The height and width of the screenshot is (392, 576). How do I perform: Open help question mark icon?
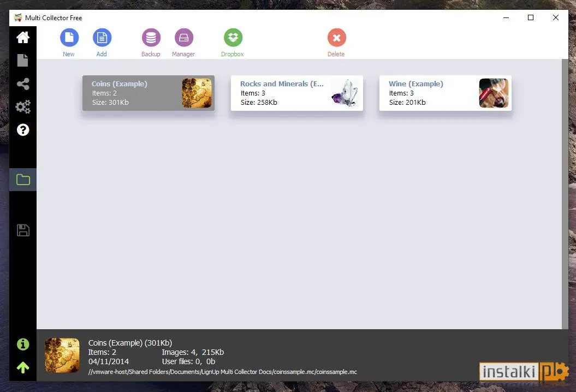pyautogui.click(x=23, y=130)
